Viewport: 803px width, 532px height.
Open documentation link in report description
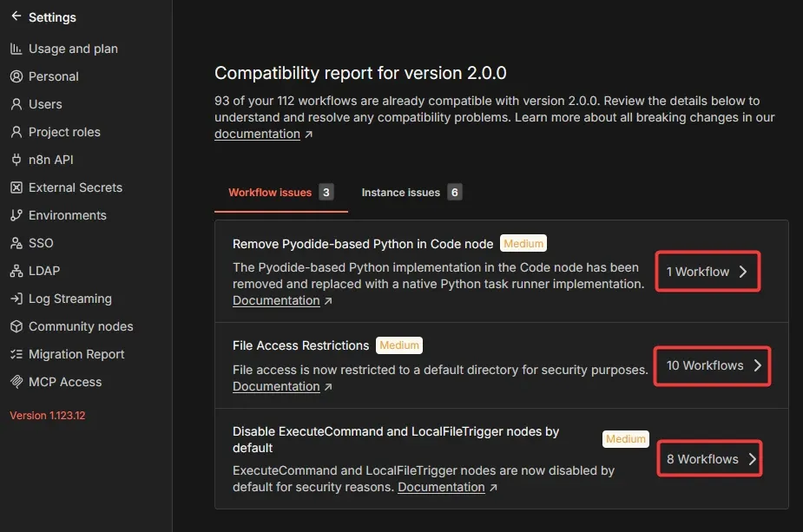coord(257,135)
